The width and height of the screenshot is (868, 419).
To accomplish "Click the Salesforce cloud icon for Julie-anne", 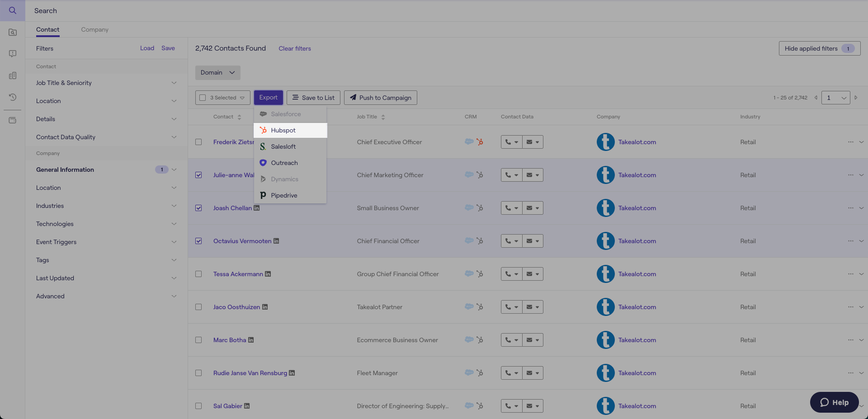I will tap(469, 174).
